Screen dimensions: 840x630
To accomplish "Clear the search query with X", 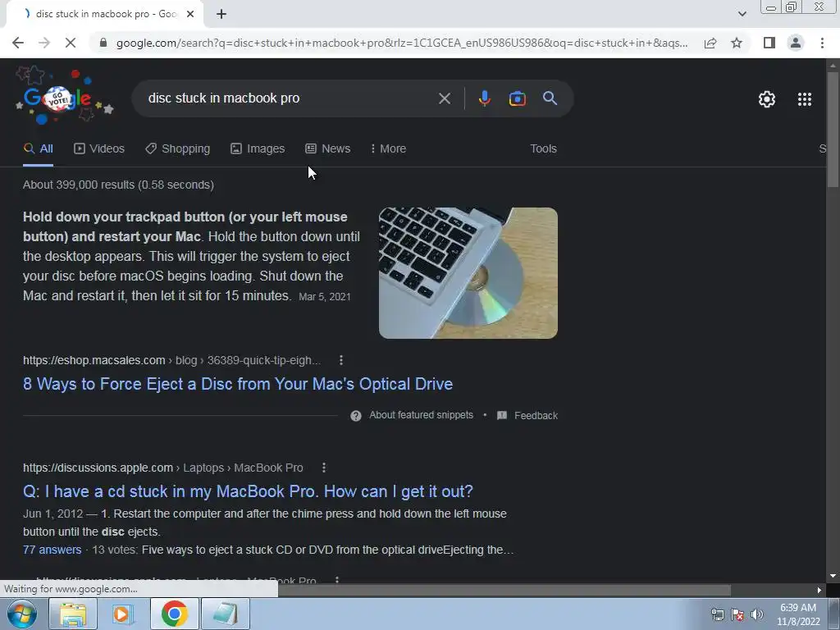I will (444, 98).
